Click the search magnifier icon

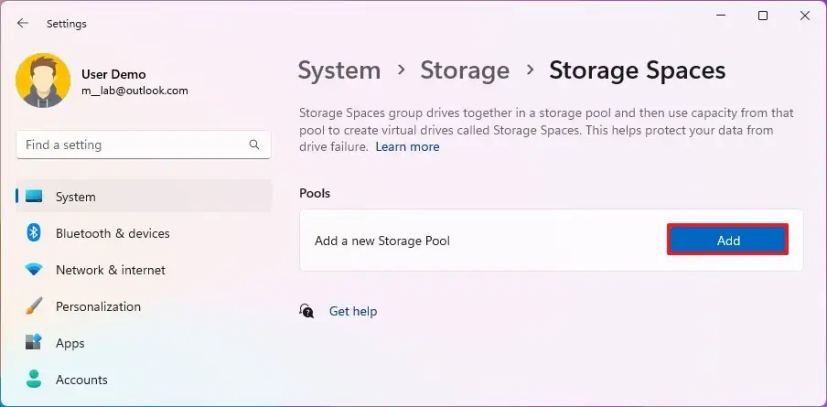(254, 145)
